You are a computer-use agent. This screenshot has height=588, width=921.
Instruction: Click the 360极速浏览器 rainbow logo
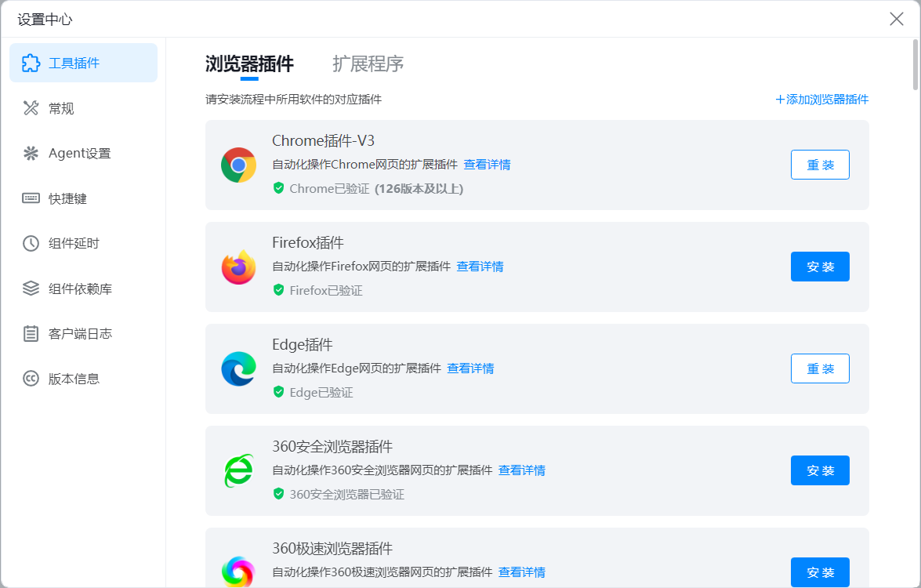click(238, 572)
